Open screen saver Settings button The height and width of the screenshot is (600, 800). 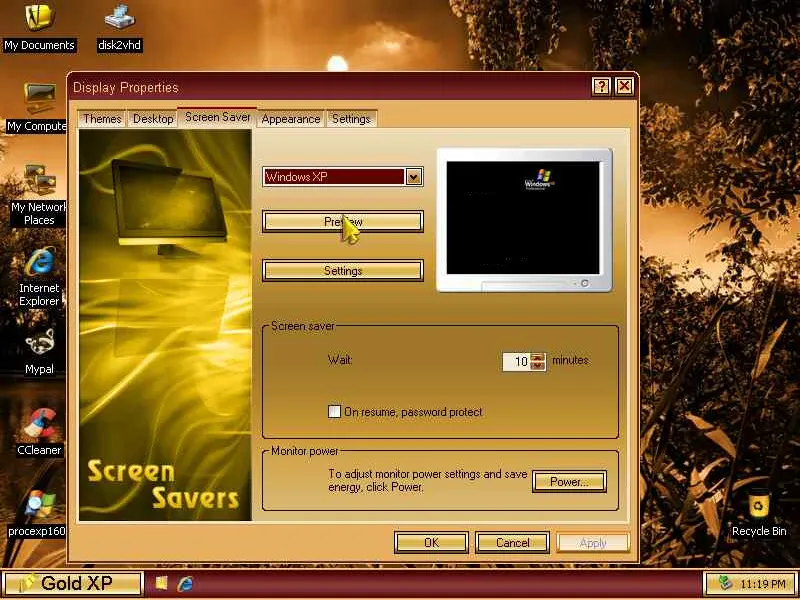pos(343,271)
